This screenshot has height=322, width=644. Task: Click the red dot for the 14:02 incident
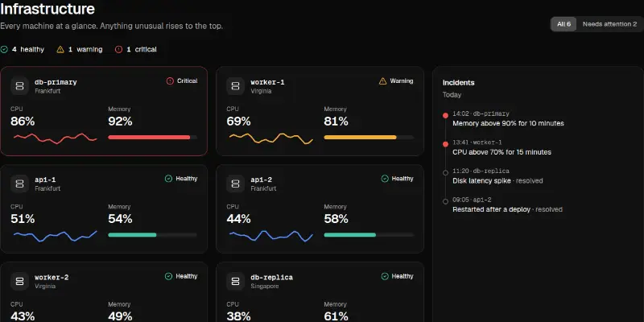(x=445, y=115)
